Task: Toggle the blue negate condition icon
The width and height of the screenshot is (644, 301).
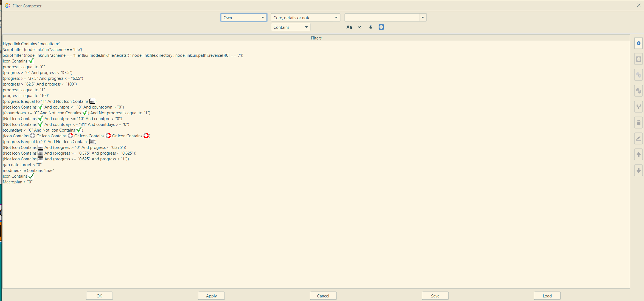Action: (x=381, y=27)
